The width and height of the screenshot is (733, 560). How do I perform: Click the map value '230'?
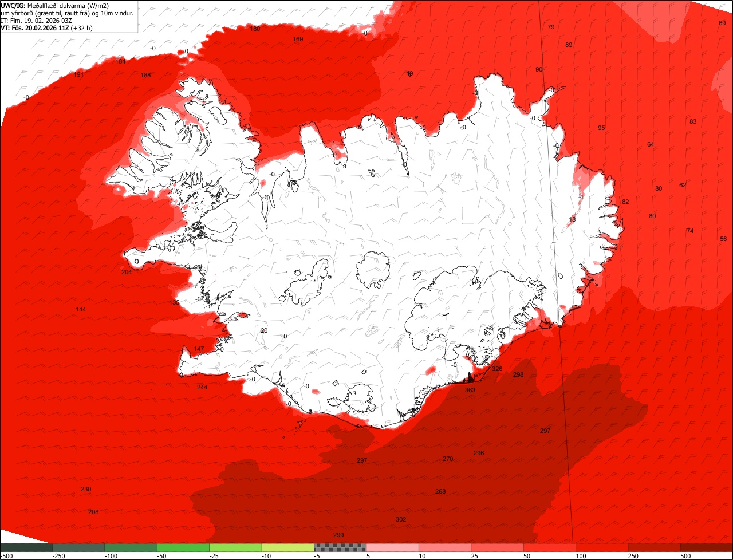click(x=86, y=489)
